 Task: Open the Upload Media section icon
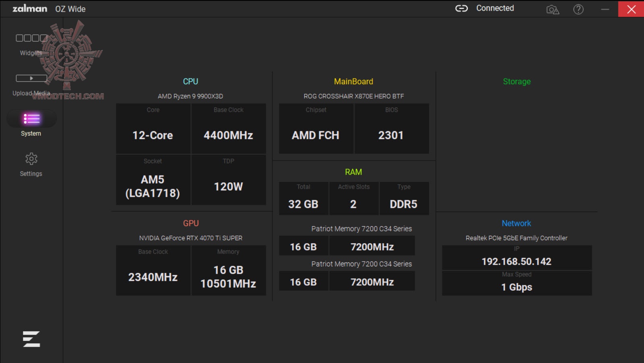pos(31,78)
